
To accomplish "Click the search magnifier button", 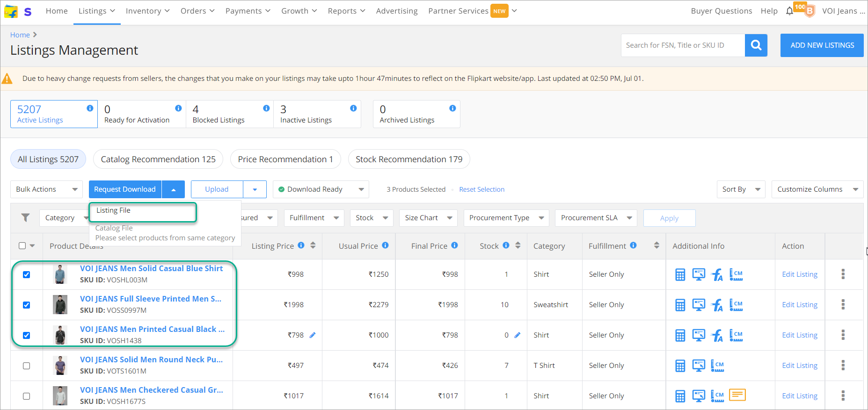I will 756,45.
